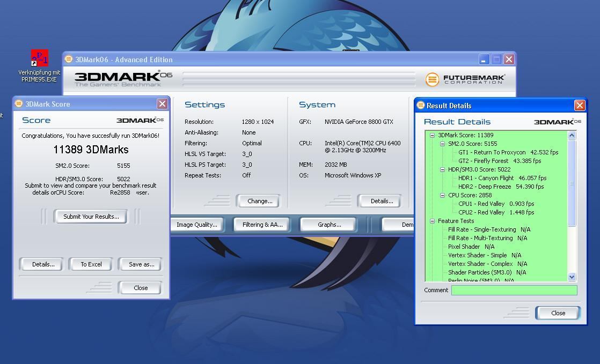Click the 11389 3DMarks score text
Image resolution: width=600 pixels, height=364 pixels.
[x=91, y=150]
